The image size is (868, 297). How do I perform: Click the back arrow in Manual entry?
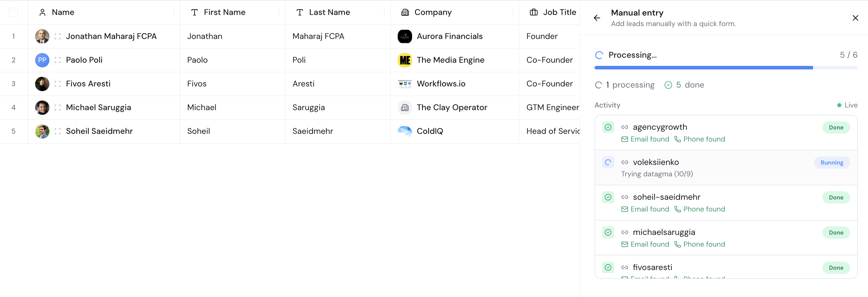(x=597, y=18)
